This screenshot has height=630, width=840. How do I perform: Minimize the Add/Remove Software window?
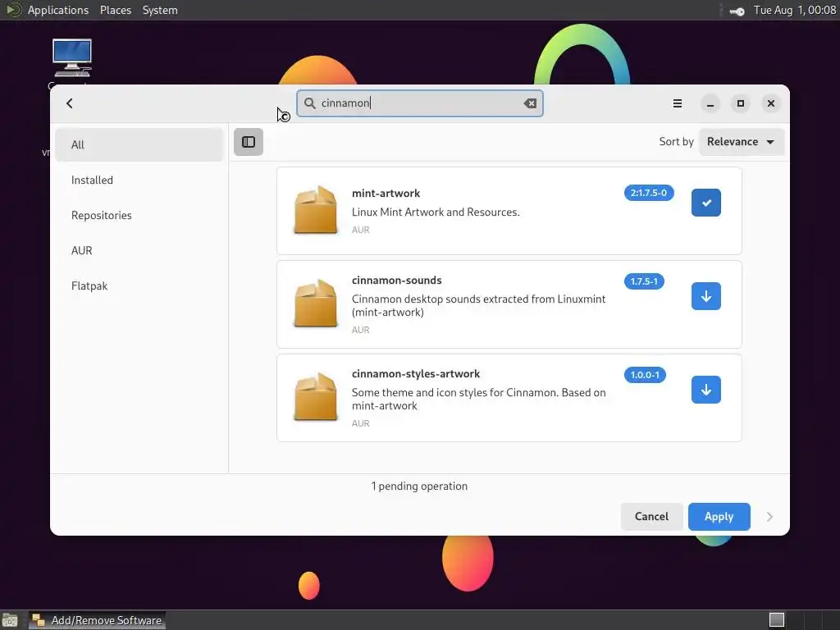(x=710, y=103)
